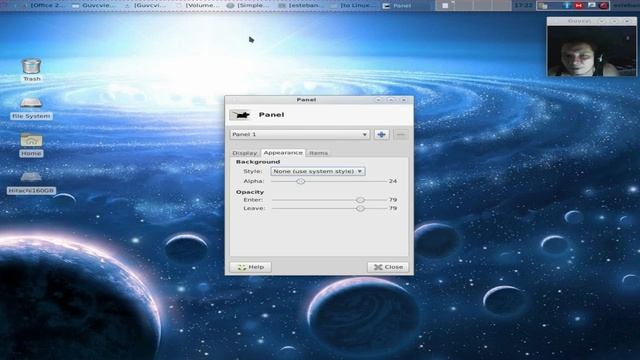This screenshot has width=640, height=360.
Task: Click the Close button in the Panel dialog
Action: [x=388, y=267]
